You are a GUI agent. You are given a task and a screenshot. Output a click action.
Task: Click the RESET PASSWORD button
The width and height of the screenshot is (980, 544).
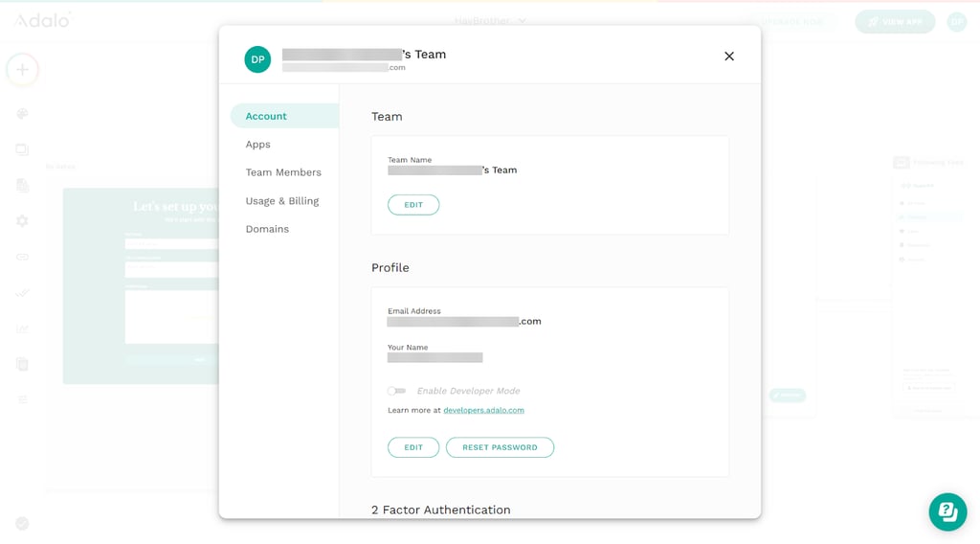point(500,447)
